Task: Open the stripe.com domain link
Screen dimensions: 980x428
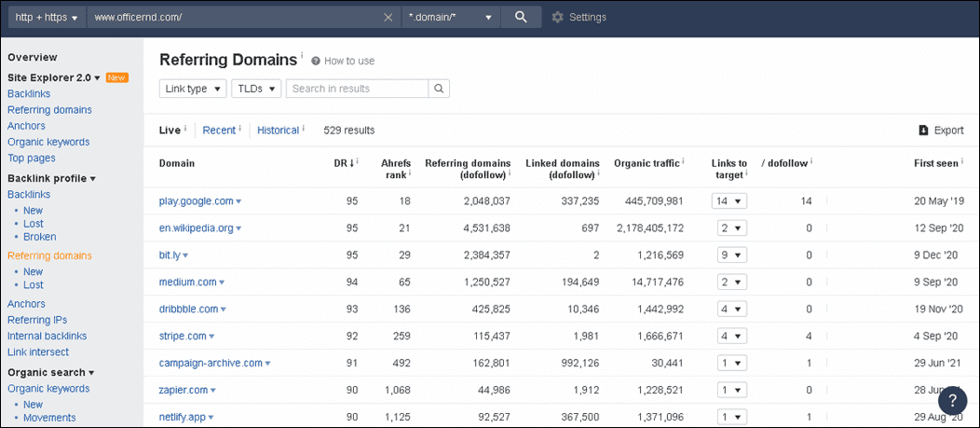Action: tap(183, 336)
